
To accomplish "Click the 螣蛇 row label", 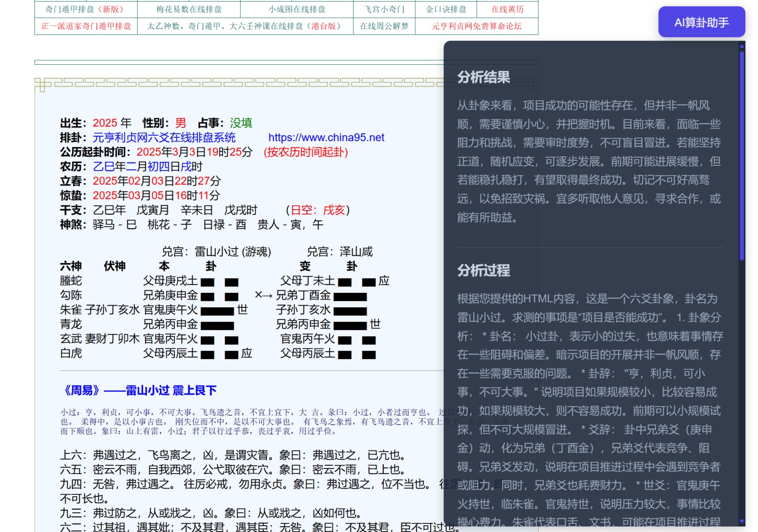I will (x=71, y=280).
